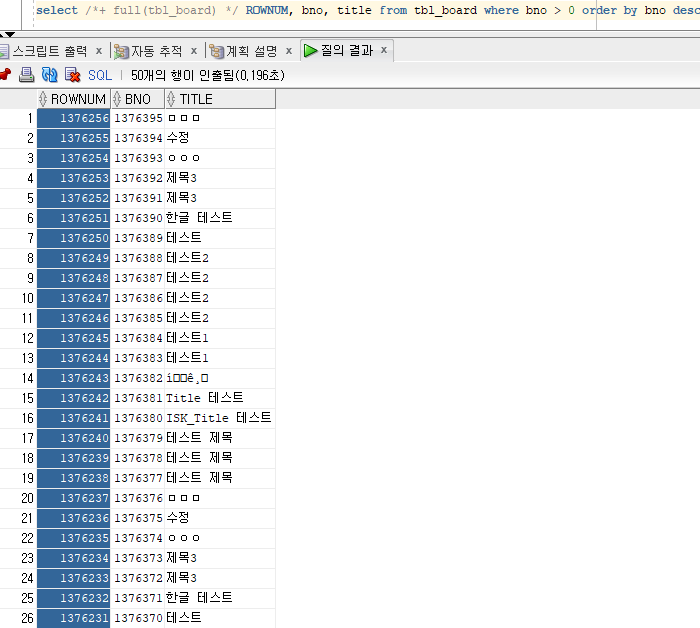Click the print results icon
The image size is (700, 628).
(x=26, y=75)
